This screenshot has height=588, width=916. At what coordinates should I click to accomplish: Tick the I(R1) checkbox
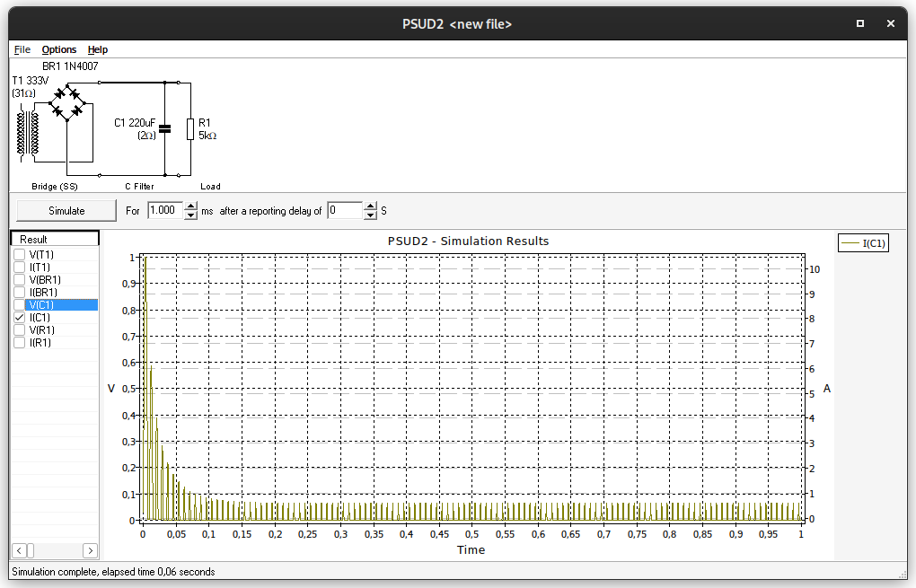(20, 343)
